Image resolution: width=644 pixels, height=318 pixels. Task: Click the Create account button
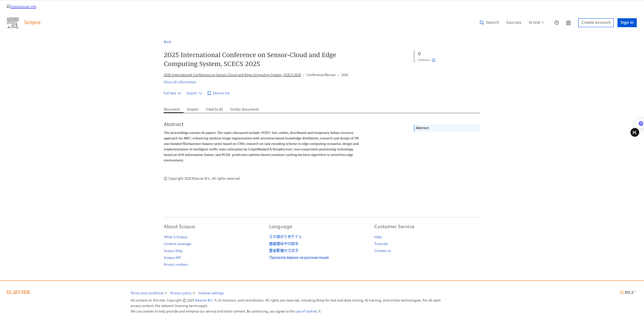click(x=595, y=23)
